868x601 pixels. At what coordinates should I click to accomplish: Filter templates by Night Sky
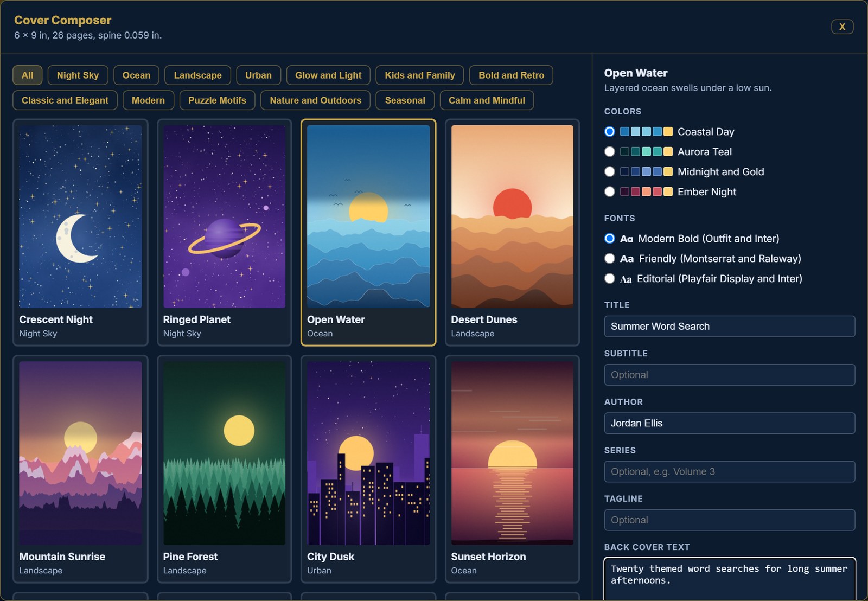pos(78,75)
